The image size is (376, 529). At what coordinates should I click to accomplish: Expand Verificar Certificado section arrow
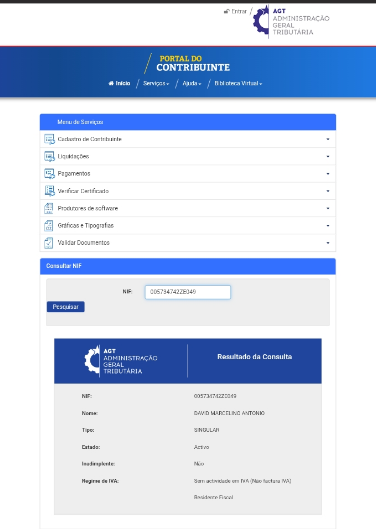click(328, 191)
